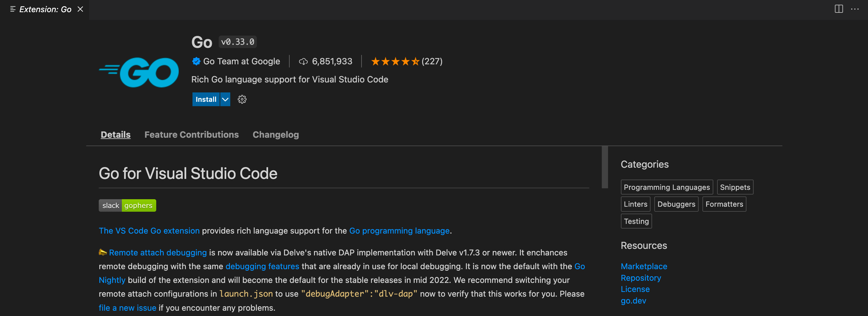868x316 pixels.
Task: Close the Extension: Go tab
Action: pos(80,9)
